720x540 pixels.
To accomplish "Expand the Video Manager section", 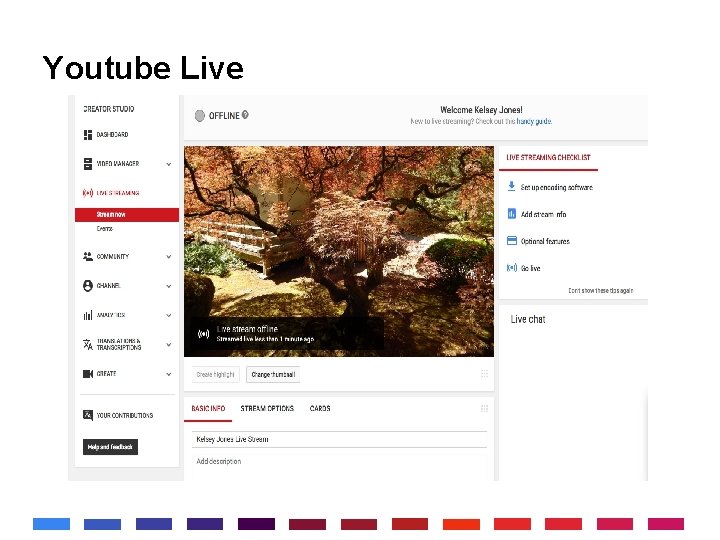I will point(169,164).
